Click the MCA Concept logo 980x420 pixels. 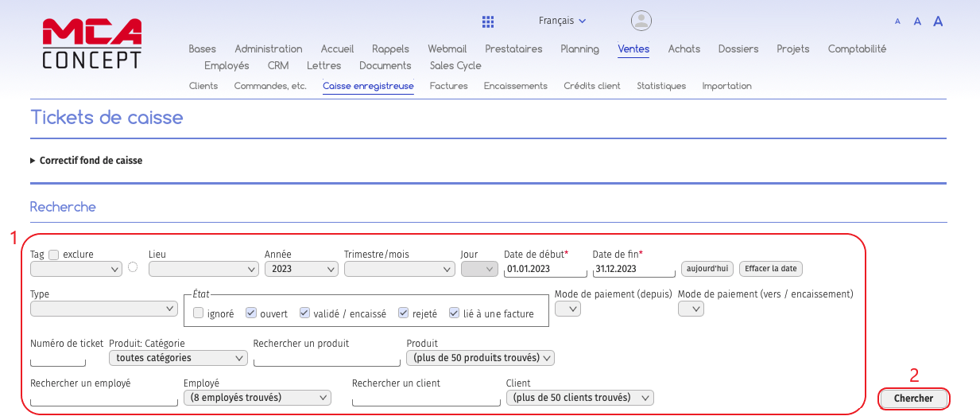point(91,43)
